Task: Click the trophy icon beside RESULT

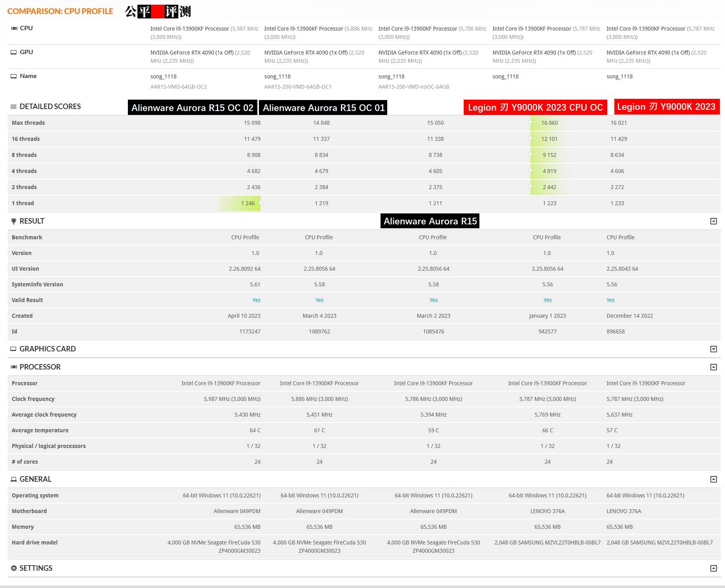Action: click(14, 221)
